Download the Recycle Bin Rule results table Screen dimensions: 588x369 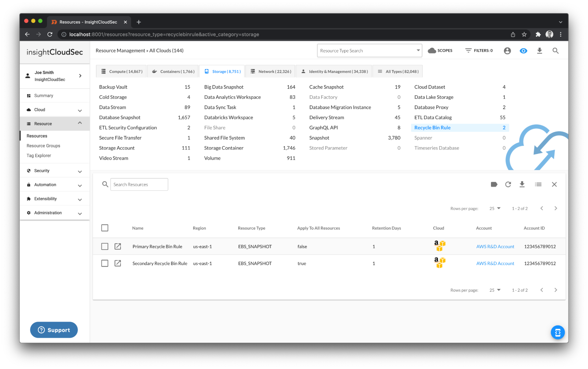click(522, 184)
